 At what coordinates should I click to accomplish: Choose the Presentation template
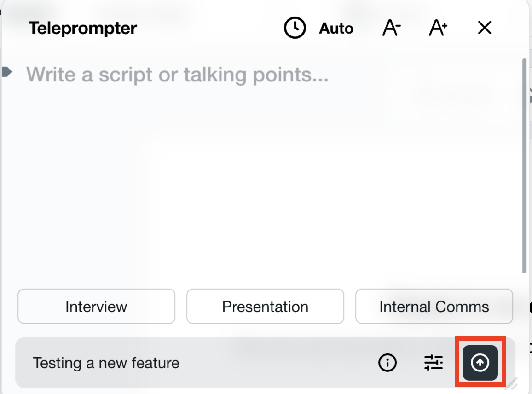pos(265,307)
